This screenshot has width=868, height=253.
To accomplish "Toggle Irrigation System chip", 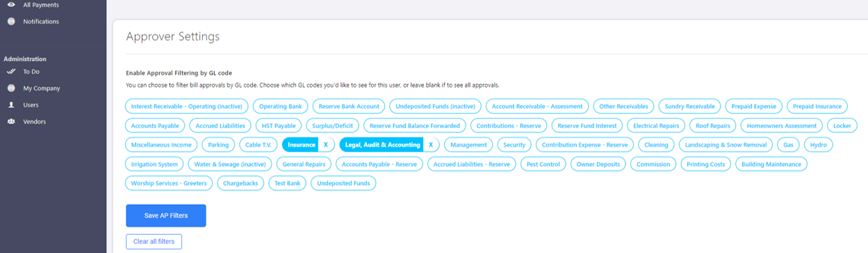I will pos(154,164).
